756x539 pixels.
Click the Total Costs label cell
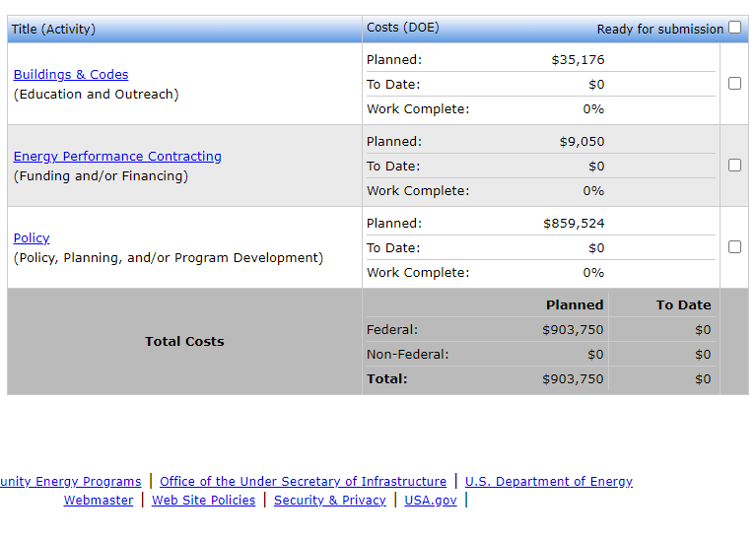[184, 341]
